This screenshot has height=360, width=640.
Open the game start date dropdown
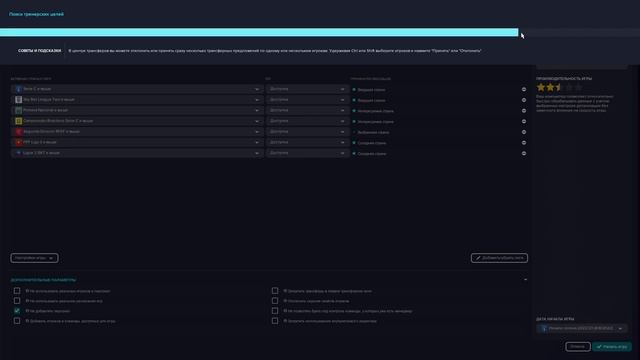tap(581, 329)
